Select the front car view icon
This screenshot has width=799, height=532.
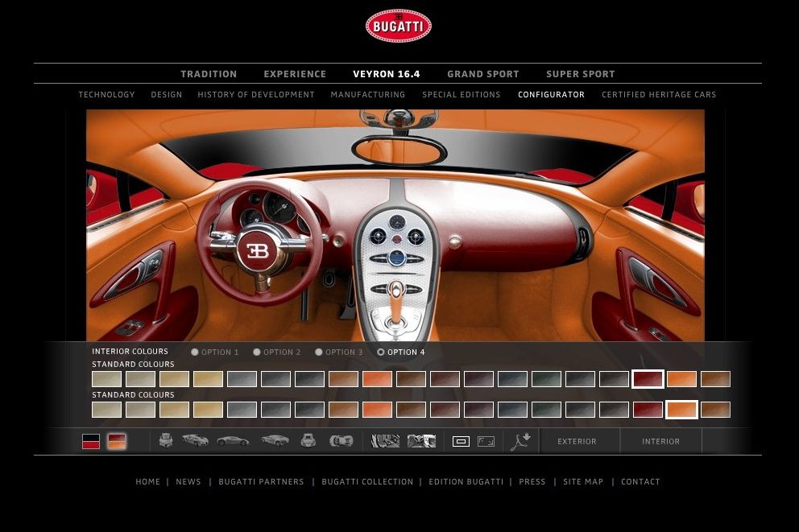click(166, 440)
